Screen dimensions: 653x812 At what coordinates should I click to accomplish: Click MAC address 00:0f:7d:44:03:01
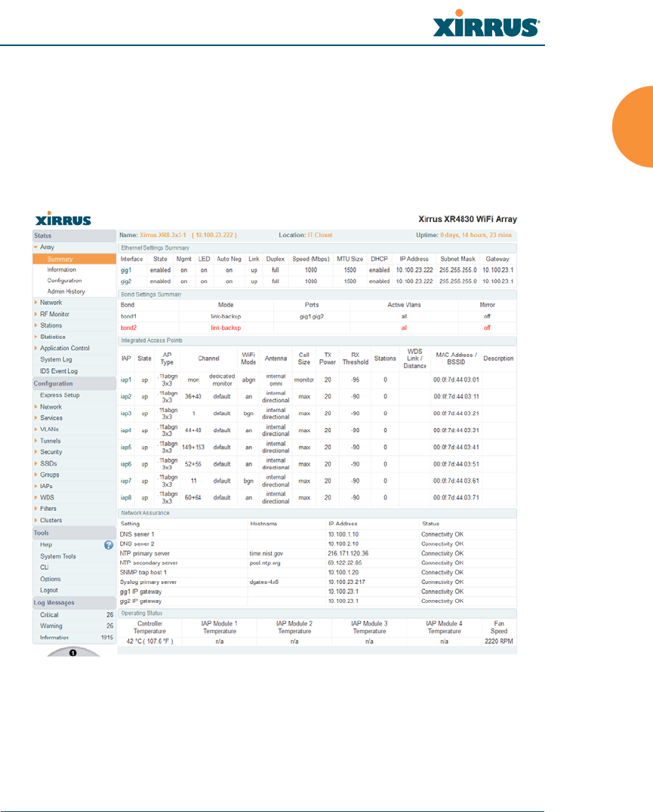click(x=456, y=380)
